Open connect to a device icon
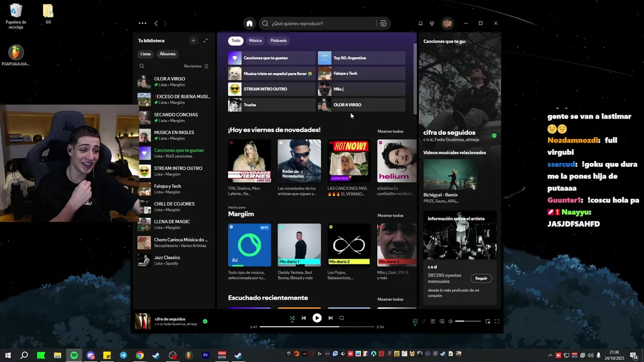Viewport: 644px width, 362px height. click(442, 321)
